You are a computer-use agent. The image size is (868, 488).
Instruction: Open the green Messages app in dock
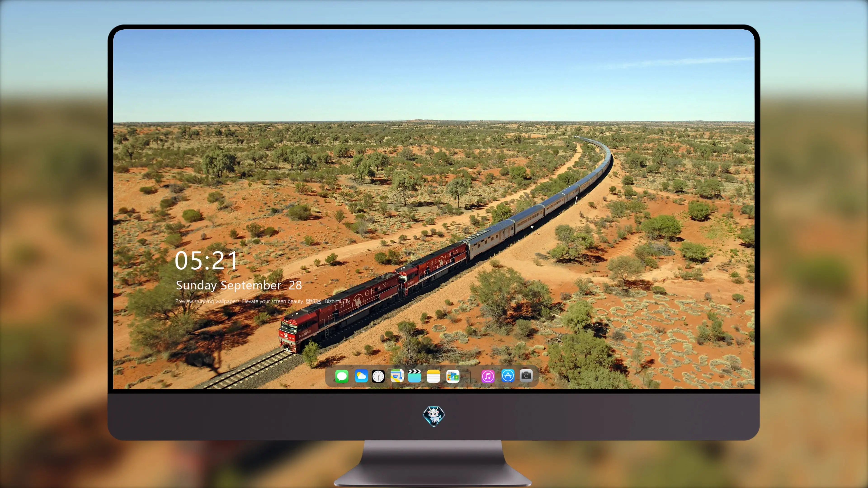342,376
